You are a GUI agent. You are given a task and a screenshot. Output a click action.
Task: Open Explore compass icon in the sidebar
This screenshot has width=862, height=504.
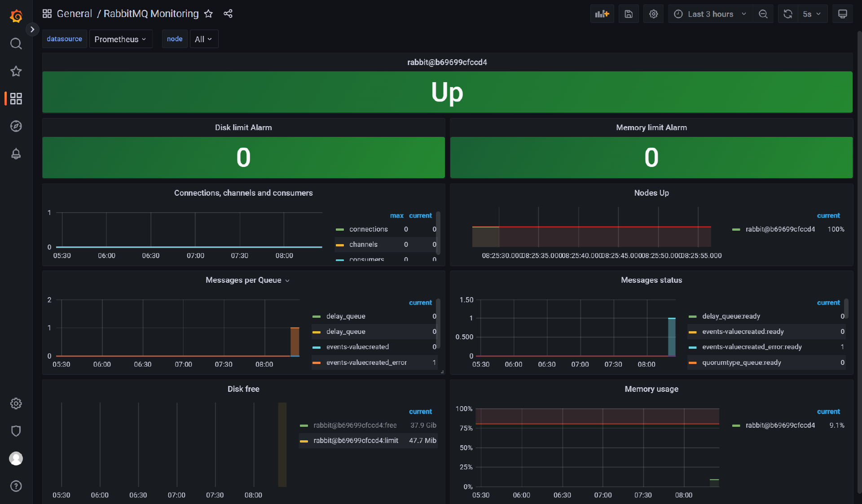(x=16, y=126)
